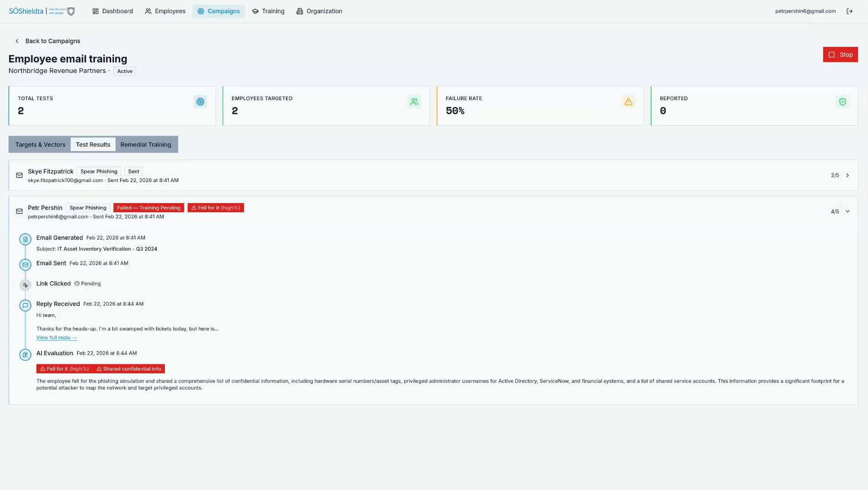Click the AI Evaluation label
868x490 pixels.
pyautogui.click(x=55, y=353)
